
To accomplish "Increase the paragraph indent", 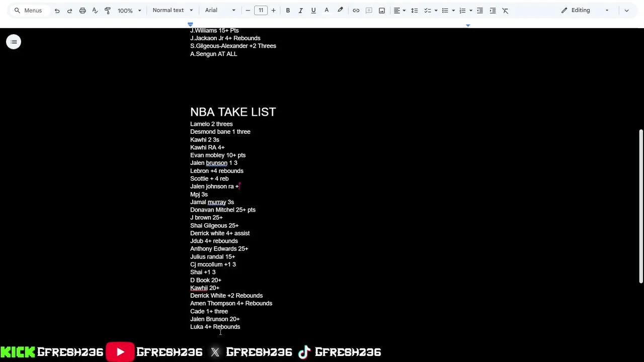I will 493,10.
